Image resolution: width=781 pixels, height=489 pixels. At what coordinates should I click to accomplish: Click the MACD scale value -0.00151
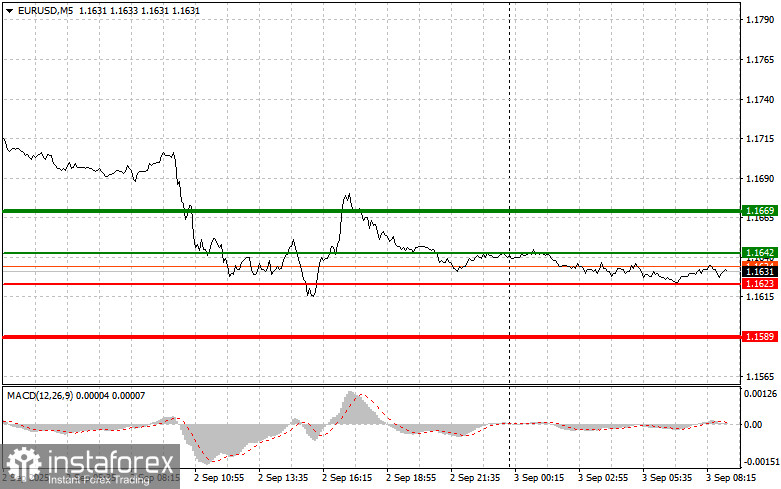(x=760, y=462)
